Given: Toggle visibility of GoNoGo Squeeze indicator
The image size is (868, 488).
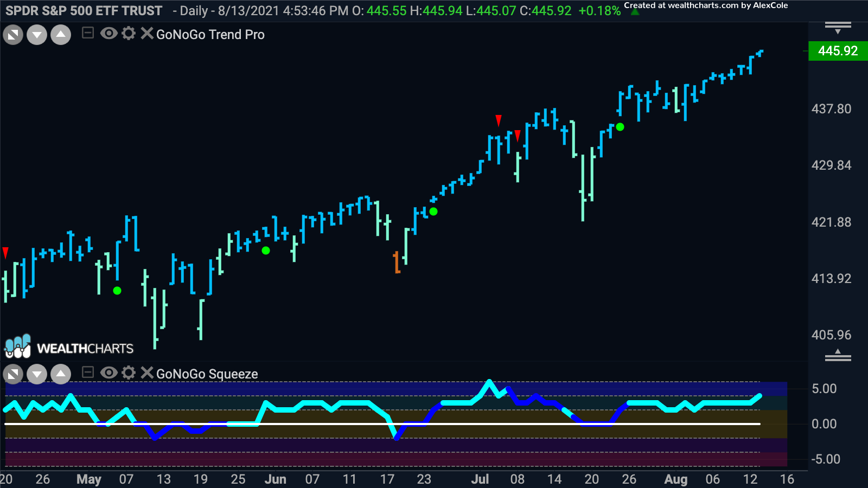Looking at the screenshot, I should click(110, 373).
